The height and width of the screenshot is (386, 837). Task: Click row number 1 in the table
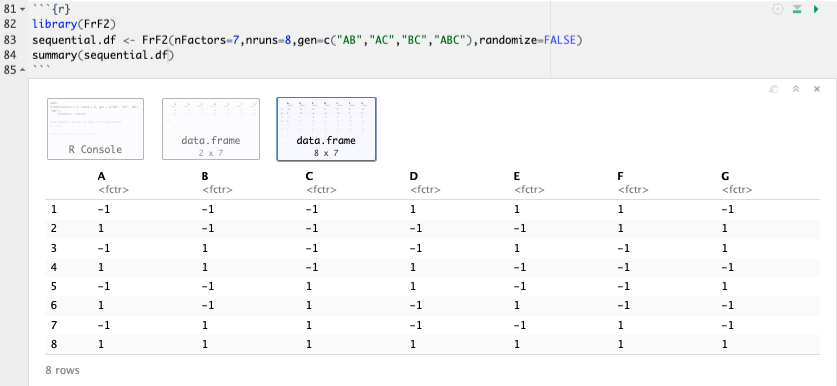[x=53, y=209]
